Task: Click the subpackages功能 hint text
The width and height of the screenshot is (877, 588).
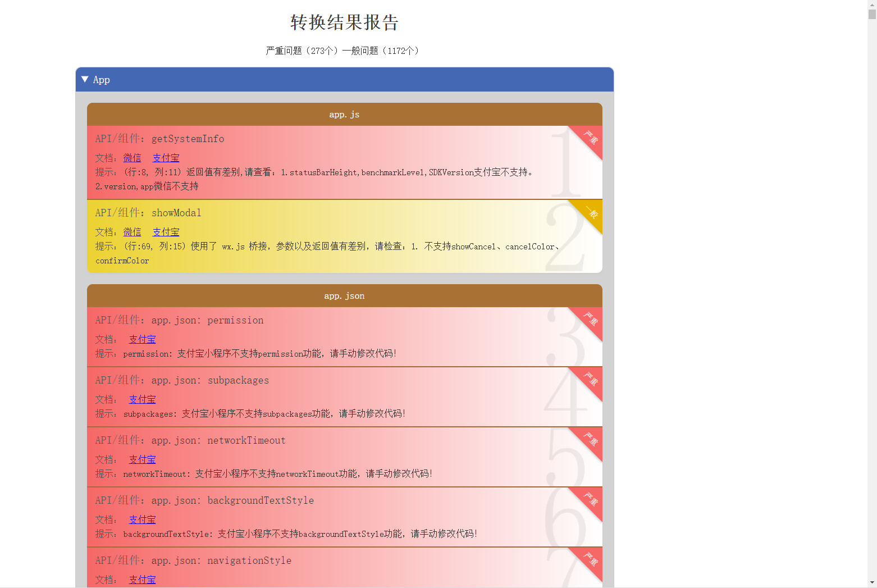Action: point(264,413)
